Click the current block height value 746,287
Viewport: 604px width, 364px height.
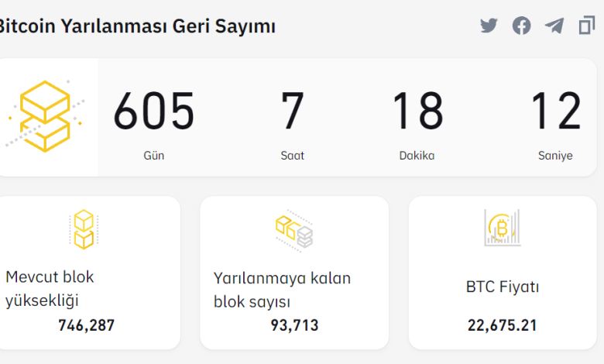click(86, 325)
